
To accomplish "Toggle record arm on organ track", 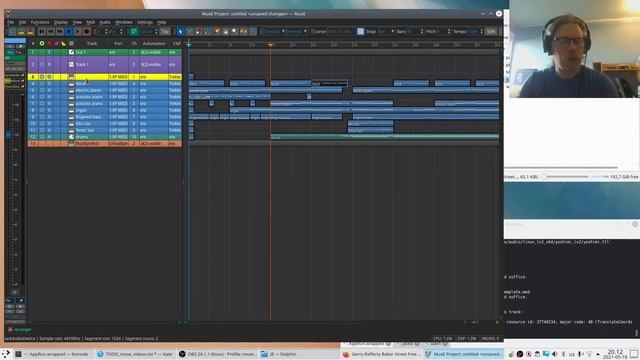I will [x=42, y=110].
